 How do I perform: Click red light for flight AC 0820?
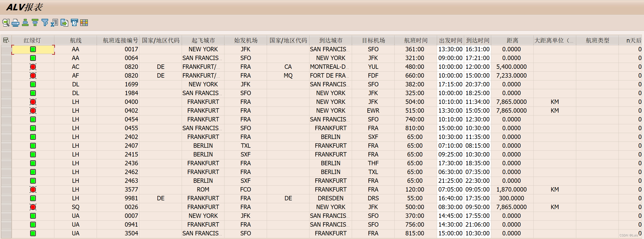(33, 67)
